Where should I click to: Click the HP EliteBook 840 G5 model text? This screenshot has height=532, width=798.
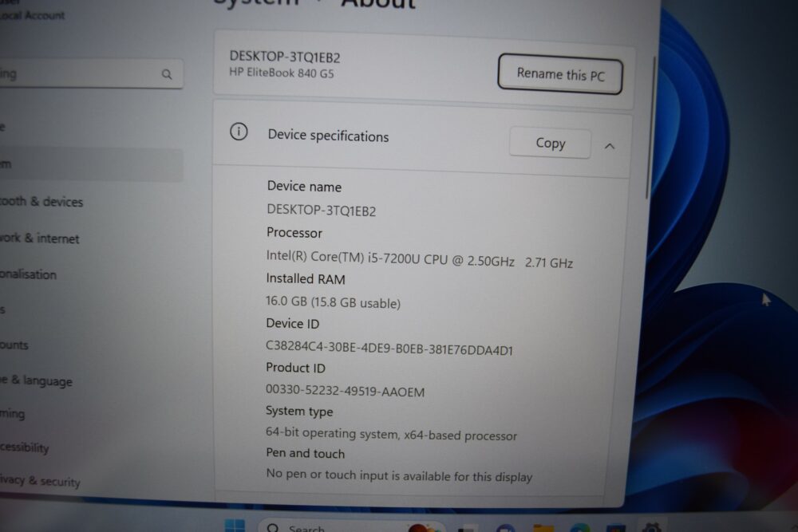[x=282, y=73]
